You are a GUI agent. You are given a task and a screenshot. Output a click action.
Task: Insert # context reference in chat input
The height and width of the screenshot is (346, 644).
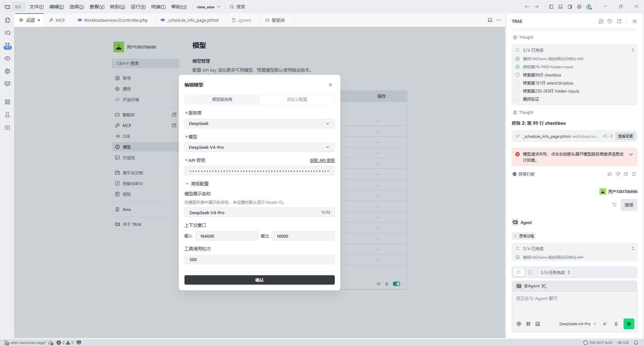528,324
